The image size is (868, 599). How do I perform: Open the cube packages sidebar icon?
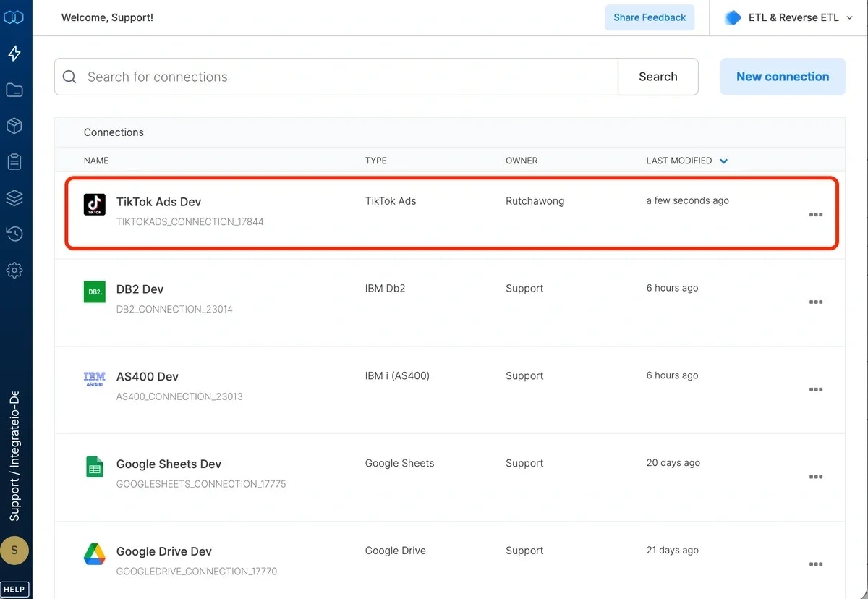click(x=14, y=126)
